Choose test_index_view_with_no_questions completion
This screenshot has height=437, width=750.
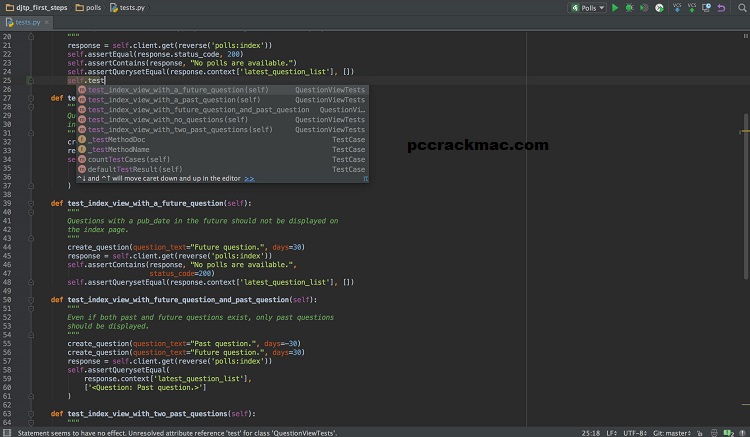coord(222,120)
